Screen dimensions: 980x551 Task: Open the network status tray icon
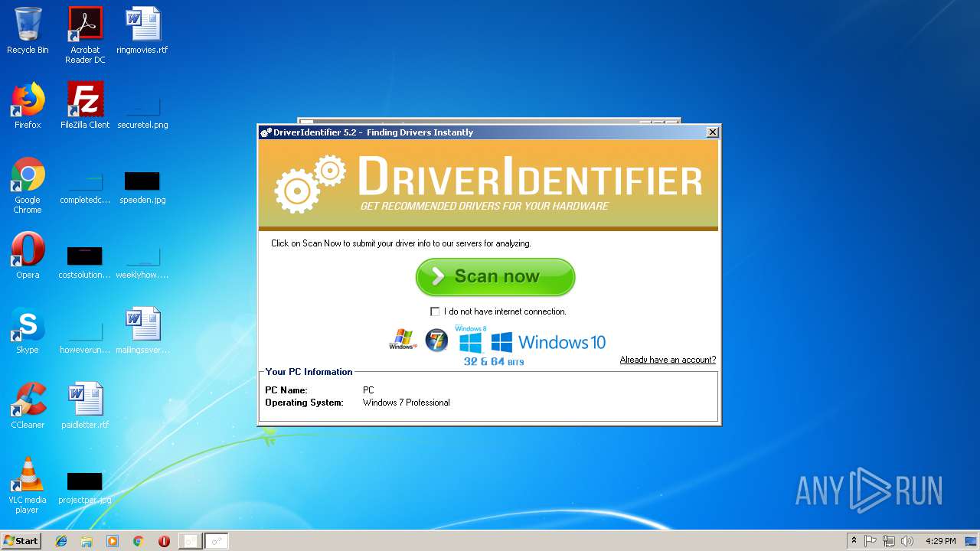click(888, 540)
